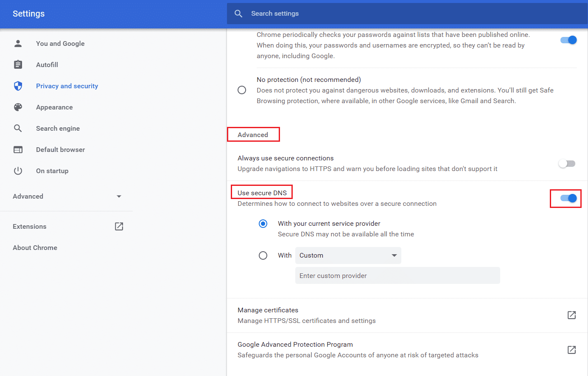Click the Appearance palette icon

pyautogui.click(x=18, y=107)
